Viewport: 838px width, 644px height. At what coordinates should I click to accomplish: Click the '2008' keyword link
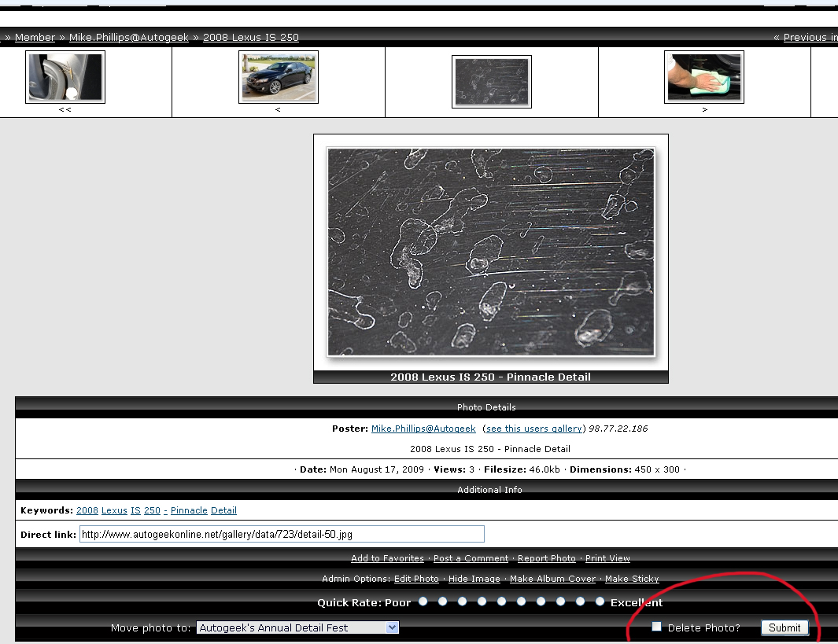(x=87, y=510)
